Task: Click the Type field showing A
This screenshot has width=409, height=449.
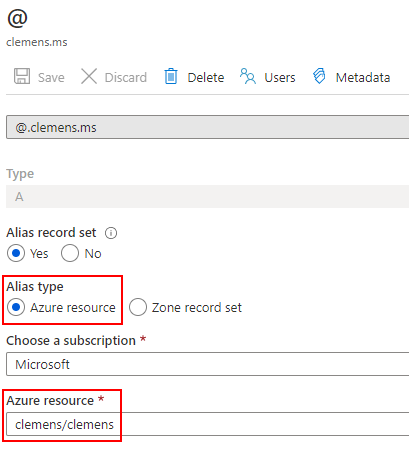Action: pyautogui.click(x=207, y=197)
